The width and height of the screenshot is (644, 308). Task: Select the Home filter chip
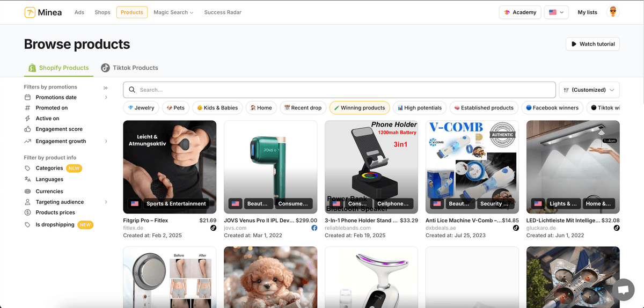261,108
